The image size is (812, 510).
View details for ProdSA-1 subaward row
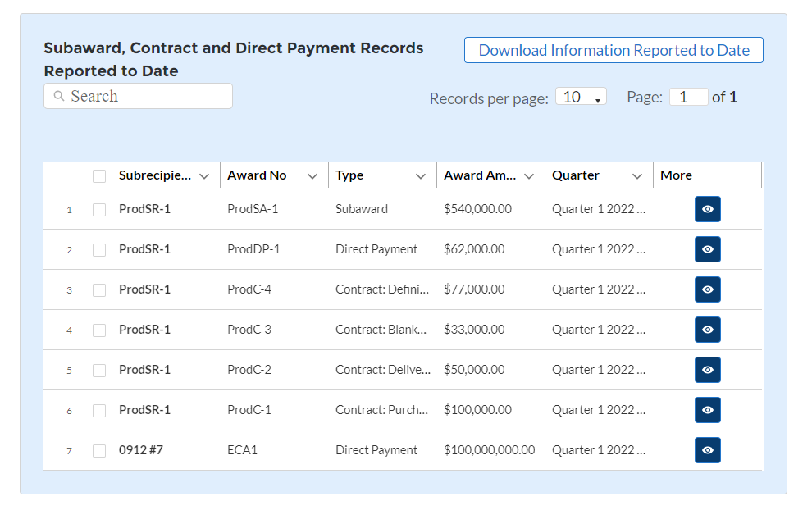(707, 209)
